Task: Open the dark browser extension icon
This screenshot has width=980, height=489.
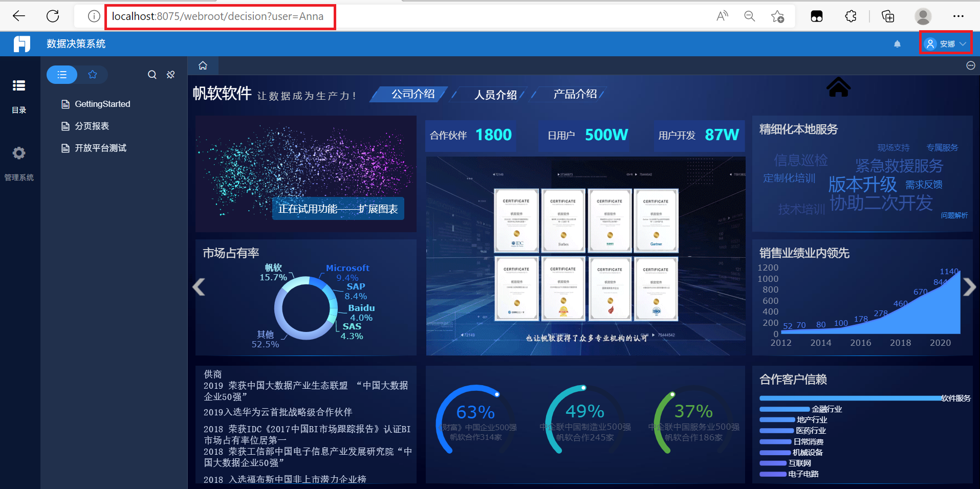Action: coord(817,16)
